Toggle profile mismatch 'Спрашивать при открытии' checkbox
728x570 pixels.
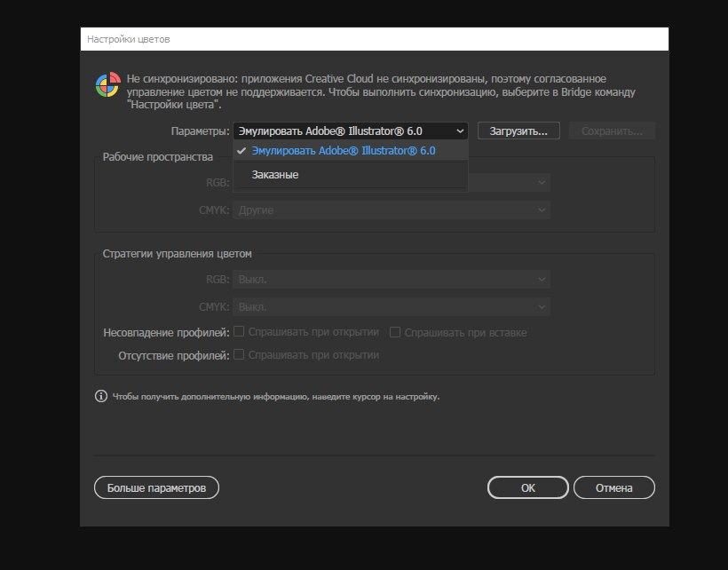pyautogui.click(x=239, y=331)
